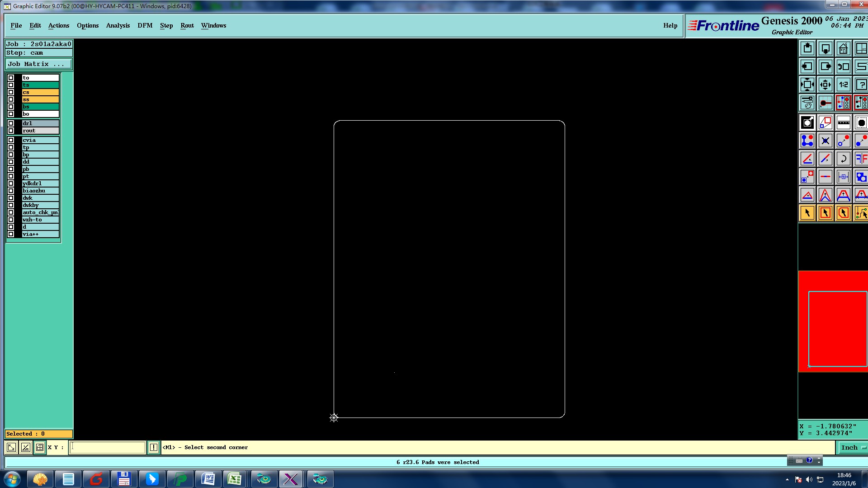Open the wrench and palette settings icon
This screenshot has height=488, width=868.
point(807,103)
